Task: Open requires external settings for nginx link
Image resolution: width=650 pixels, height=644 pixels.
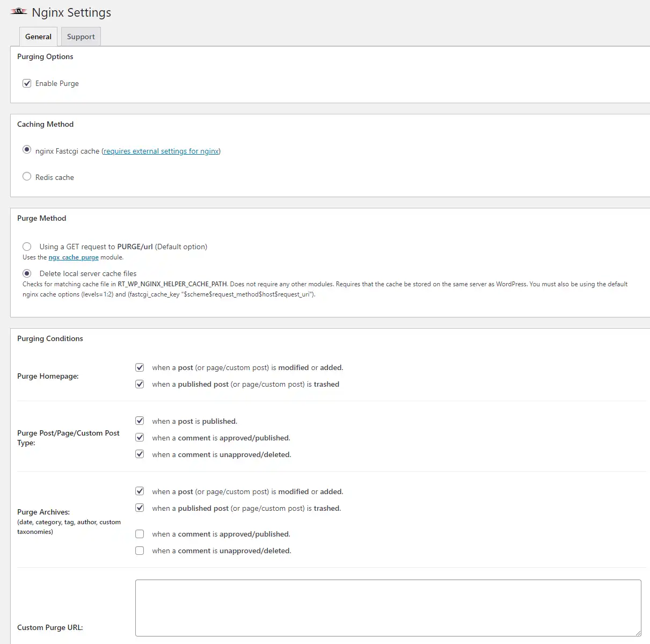Action: 161,151
